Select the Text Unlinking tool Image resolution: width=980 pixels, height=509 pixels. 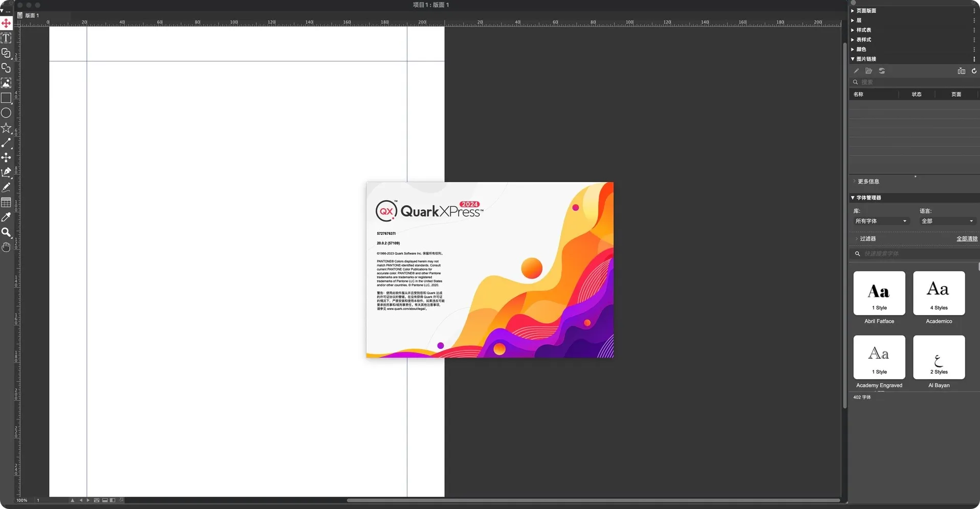(x=6, y=68)
